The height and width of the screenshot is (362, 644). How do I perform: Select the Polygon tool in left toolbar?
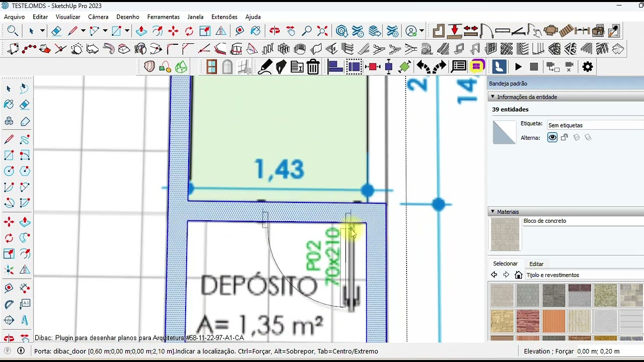click(25, 171)
